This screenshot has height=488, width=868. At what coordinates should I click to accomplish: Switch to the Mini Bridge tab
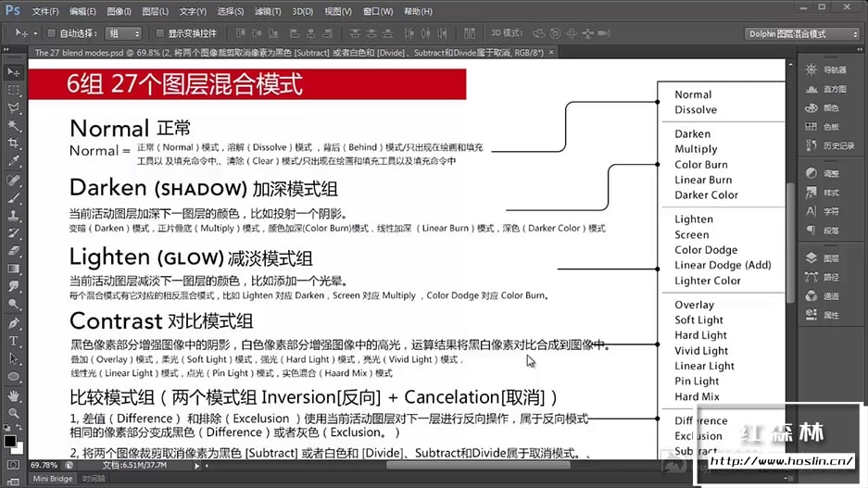click(x=53, y=479)
